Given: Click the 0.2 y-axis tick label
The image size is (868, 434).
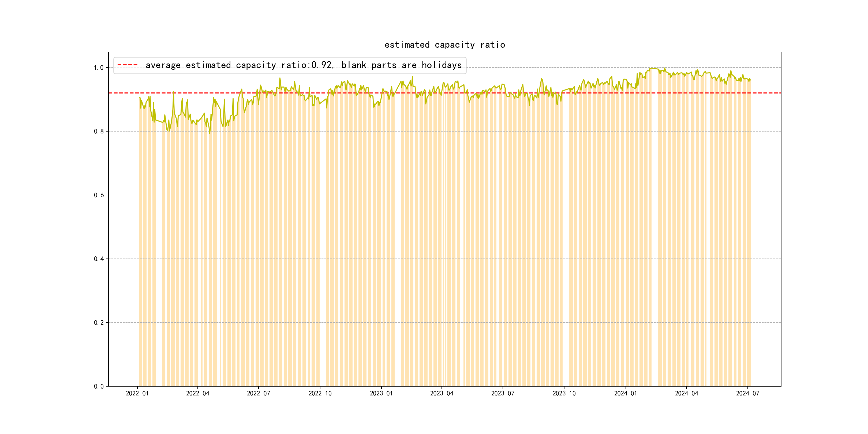Looking at the screenshot, I should 99,323.
